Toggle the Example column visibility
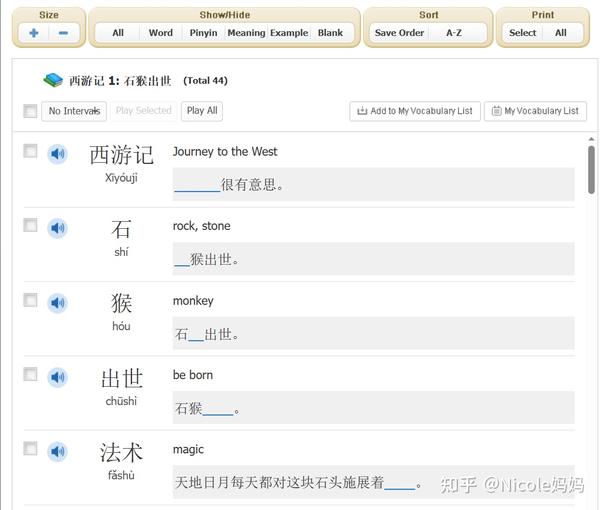Image resolution: width=600 pixels, height=510 pixels. (289, 33)
